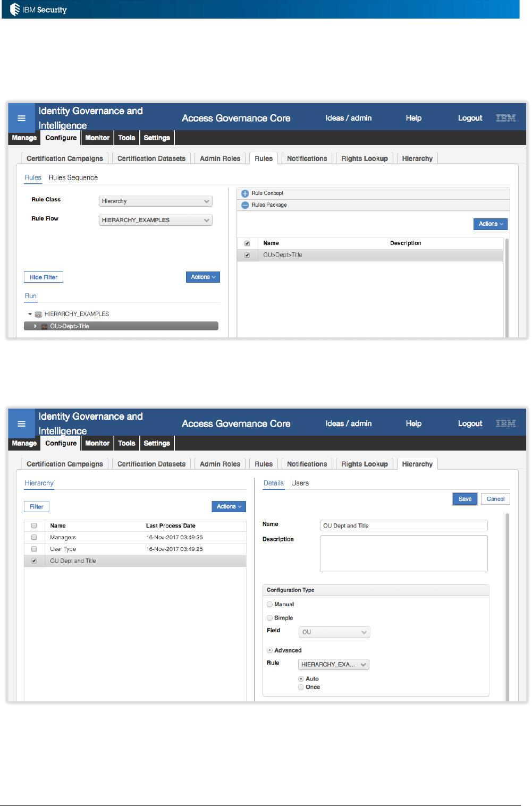Click Ideas / admin in upper screenshot
This screenshot has width=532, height=806.
(x=349, y=118)
